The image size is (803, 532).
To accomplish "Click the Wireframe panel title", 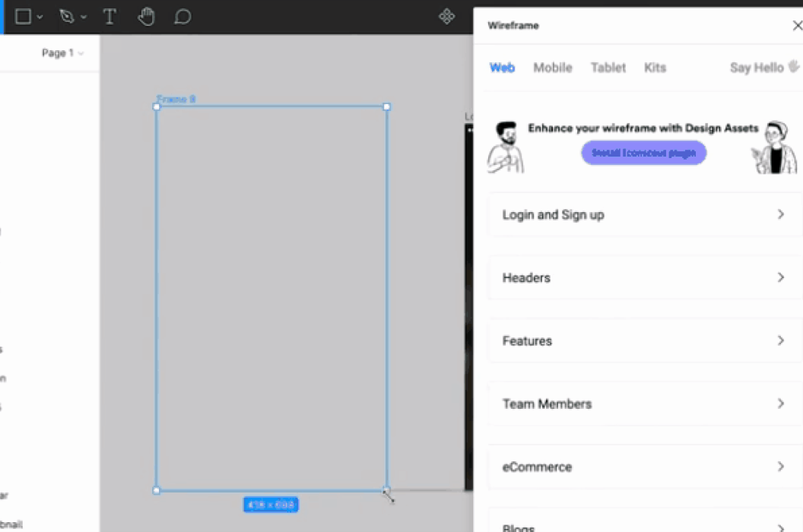I will pos(513,26).
